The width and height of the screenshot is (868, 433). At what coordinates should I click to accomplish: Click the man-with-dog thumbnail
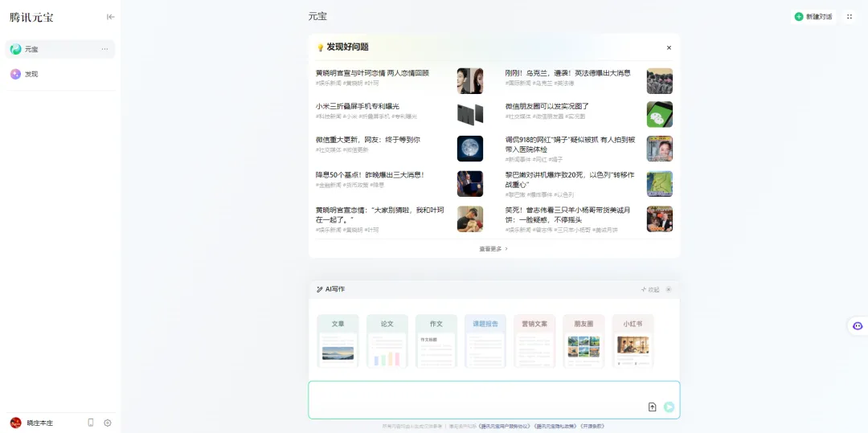(x=470, y=219)
